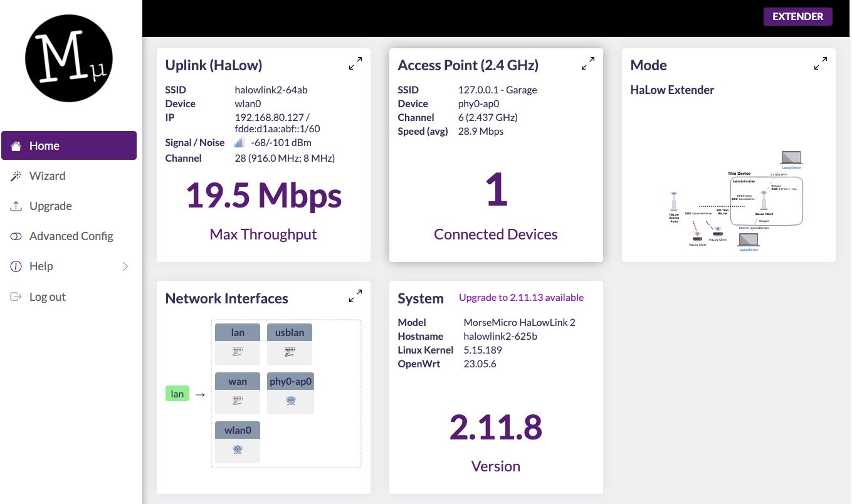Image resolution: width=852 pixels, height=504 pixels.
Task: Click the phy0-ap0 interface header
Action: (x=290, y=381)
